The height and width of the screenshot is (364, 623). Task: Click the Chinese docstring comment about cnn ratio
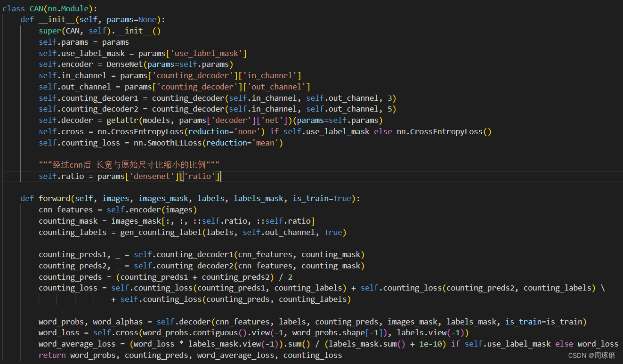pyautogui.click(x=129, y=164)
